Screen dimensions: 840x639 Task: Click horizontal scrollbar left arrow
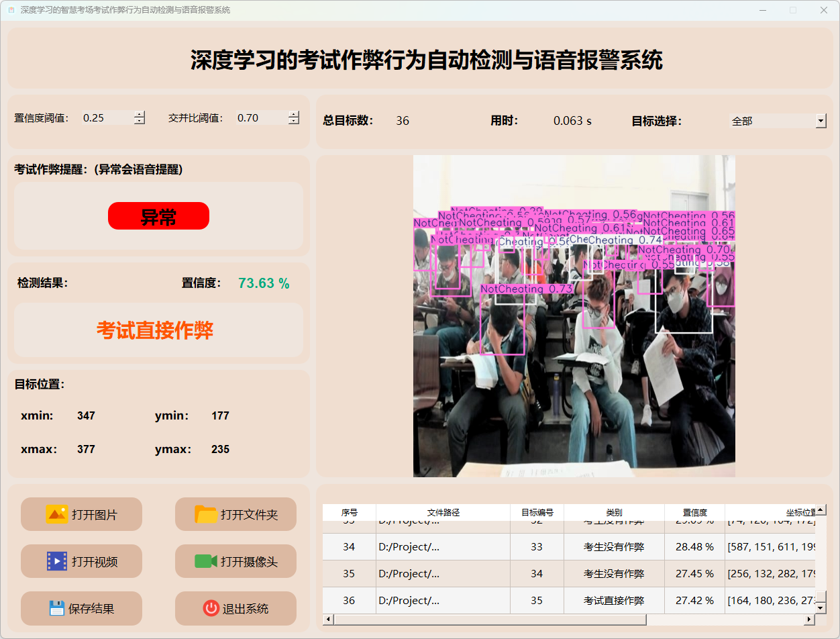tap(328, 620)
